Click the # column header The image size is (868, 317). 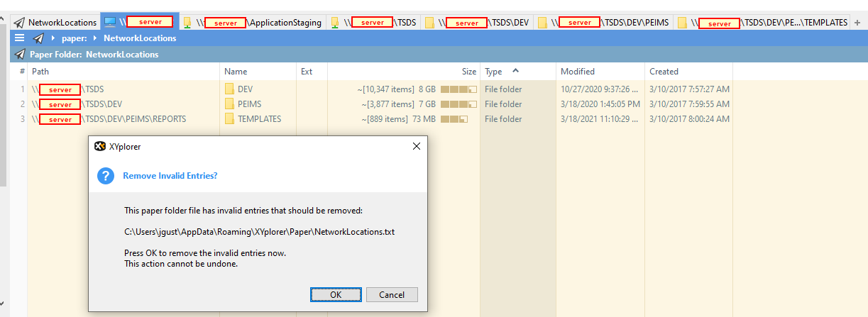click(x=21, y=72)
